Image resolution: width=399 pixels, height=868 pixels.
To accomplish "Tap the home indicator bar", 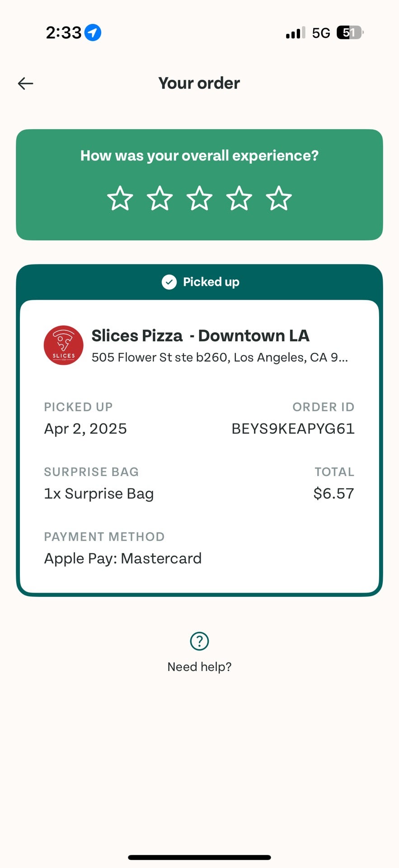I will tap(199, 857).
